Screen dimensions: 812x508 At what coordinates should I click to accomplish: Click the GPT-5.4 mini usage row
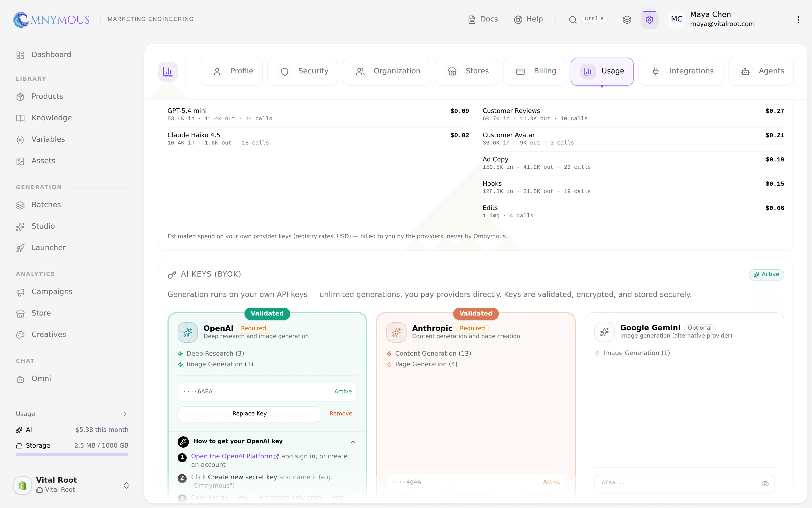[318, 115]
